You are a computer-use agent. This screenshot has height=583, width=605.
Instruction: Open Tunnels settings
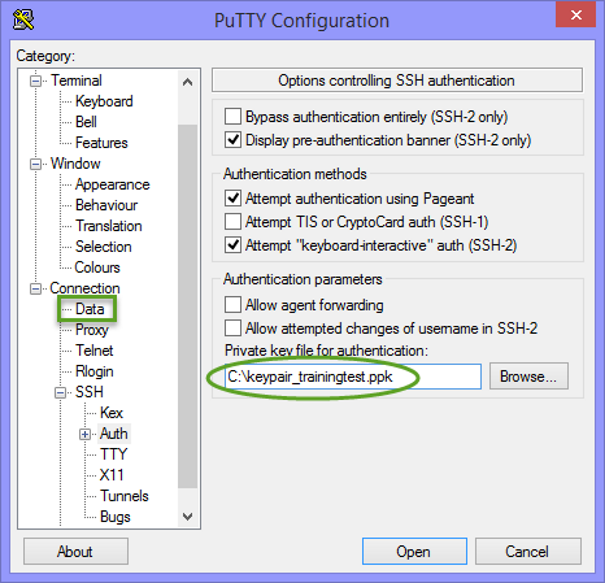coord(124,496)
